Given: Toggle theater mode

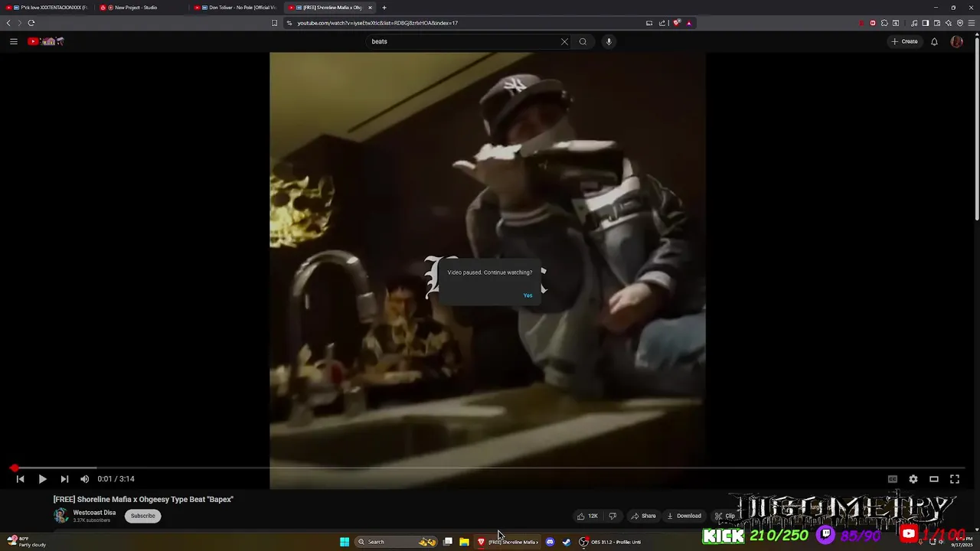Looking at the screenshot, I should pyautogui.click(x=934, y=479).
